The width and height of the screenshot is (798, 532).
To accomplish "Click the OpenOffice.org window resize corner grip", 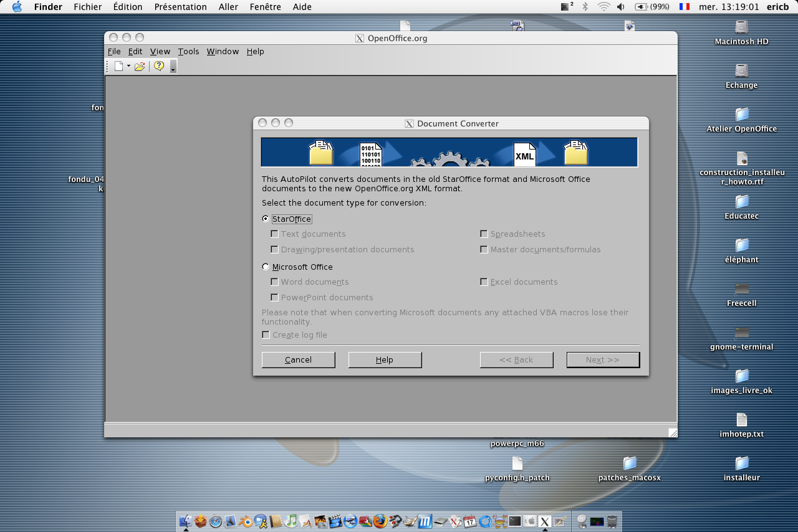I will coord(673,432).
